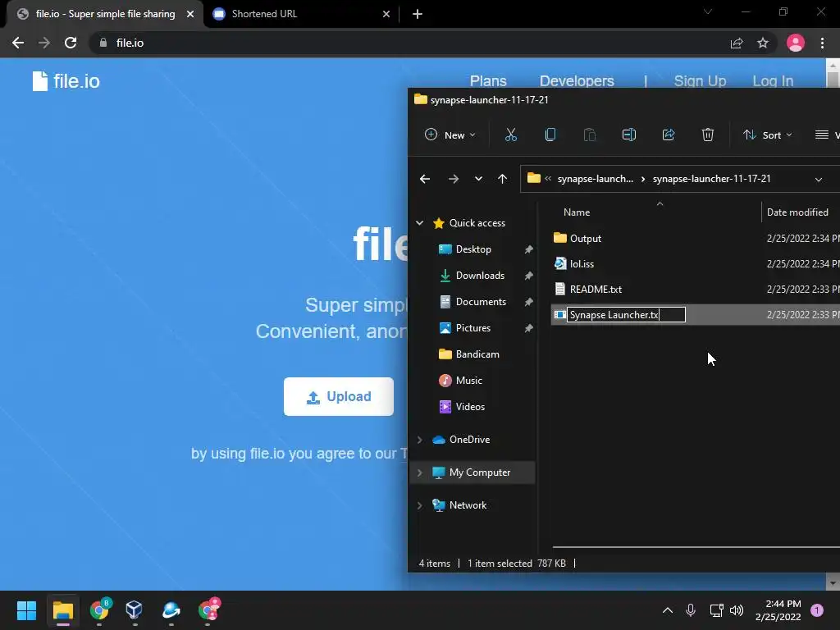Click the Upload button on file.io
This screenshot has height=630, width=840.
[339, 396]
